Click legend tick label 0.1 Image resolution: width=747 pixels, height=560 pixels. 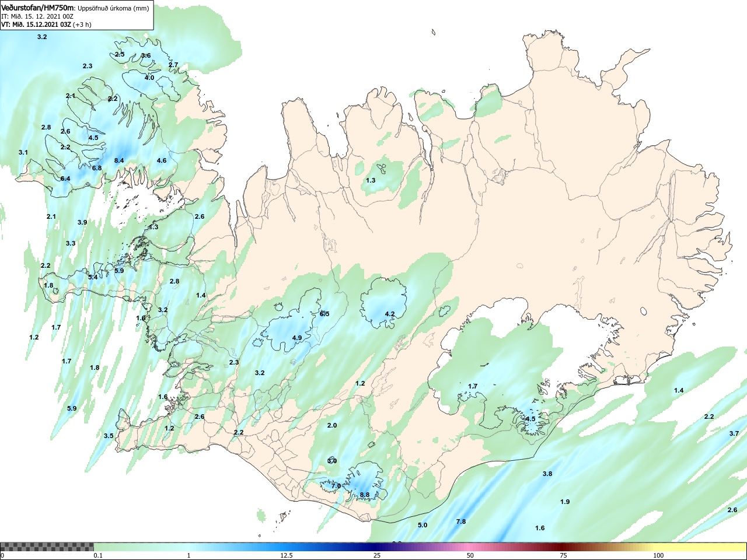point(98,555)
